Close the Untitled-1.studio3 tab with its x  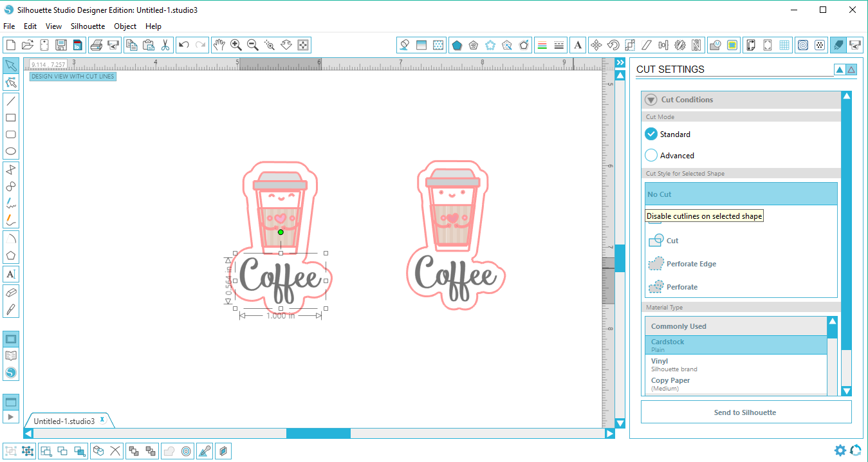point(102,420)
